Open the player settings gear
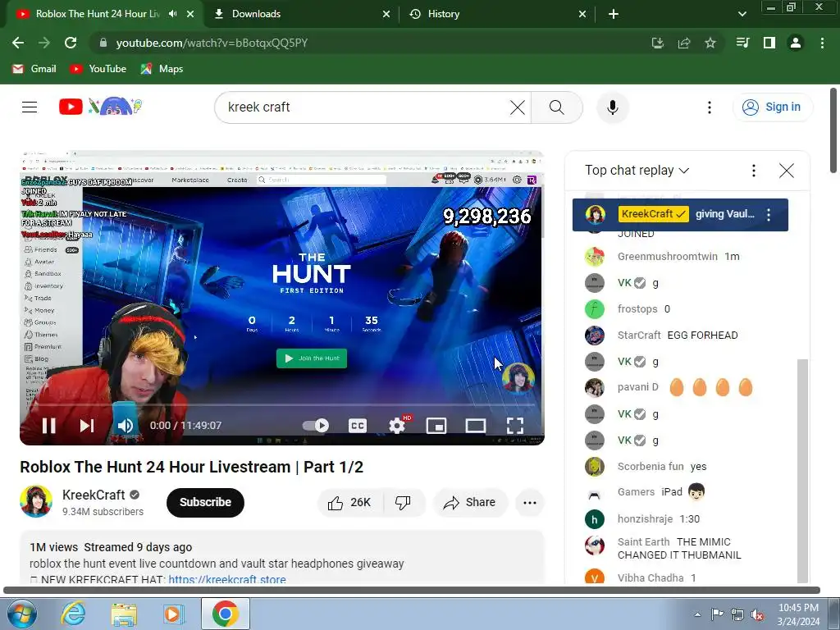This screenshot has width=840, height=630. [397, 426]
